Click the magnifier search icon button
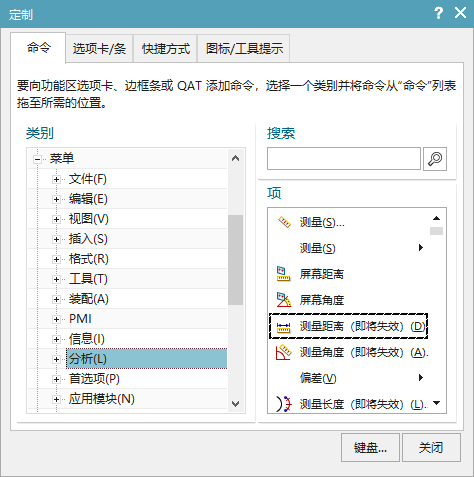 tap(435, 159)
